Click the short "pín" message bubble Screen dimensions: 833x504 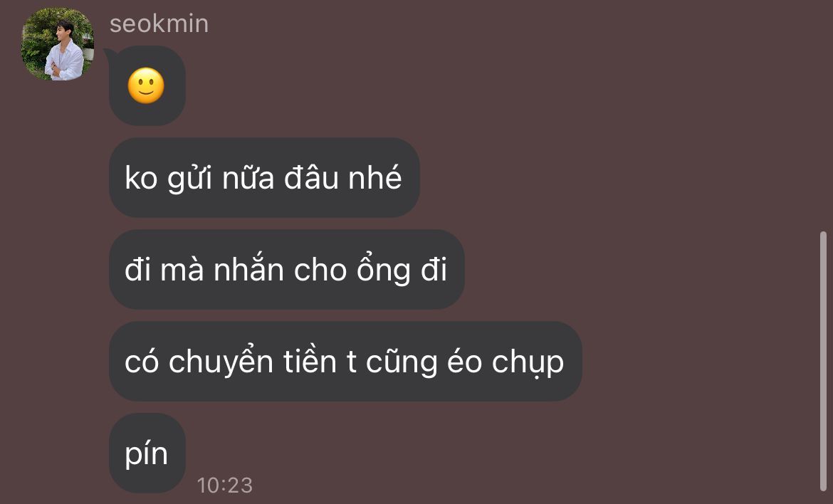pos(147,453)
